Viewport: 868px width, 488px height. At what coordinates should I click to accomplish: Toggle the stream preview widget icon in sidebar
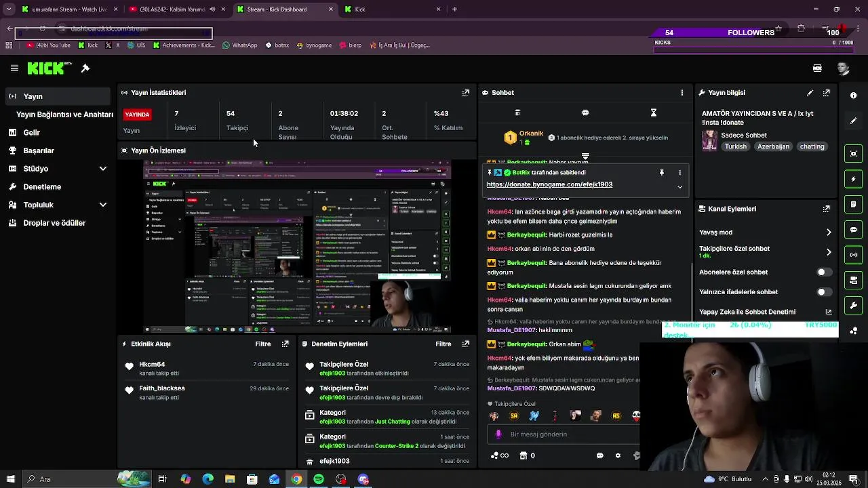854,154
